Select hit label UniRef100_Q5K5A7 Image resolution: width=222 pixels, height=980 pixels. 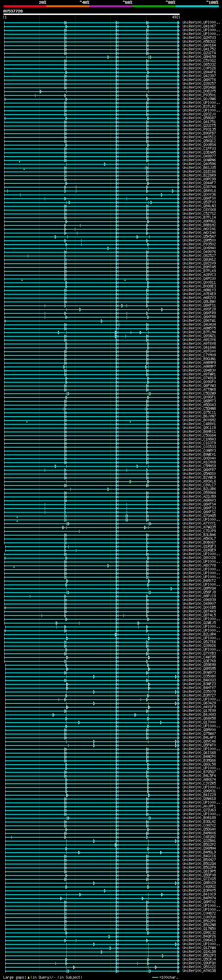click(199, 237)
